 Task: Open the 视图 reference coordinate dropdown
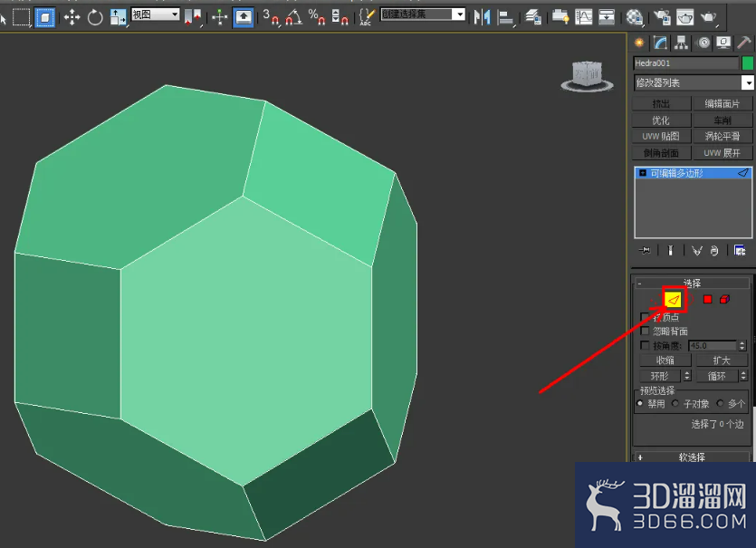pyautogui.click(x=155, y=15)
